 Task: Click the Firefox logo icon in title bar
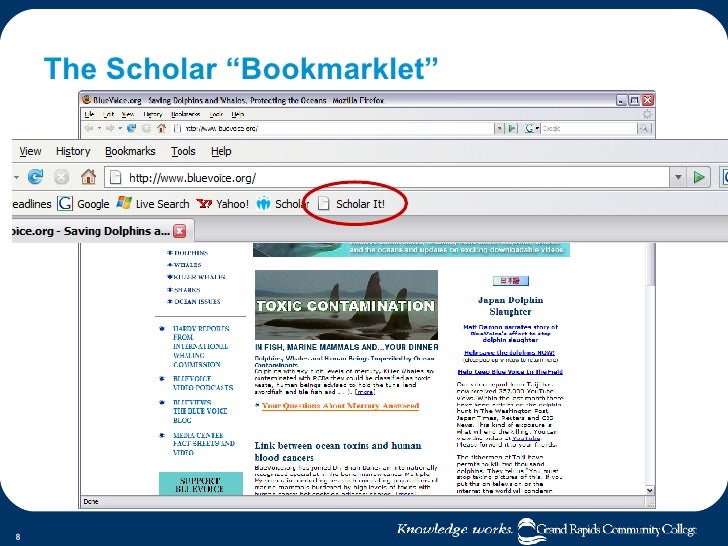point(86,99)
